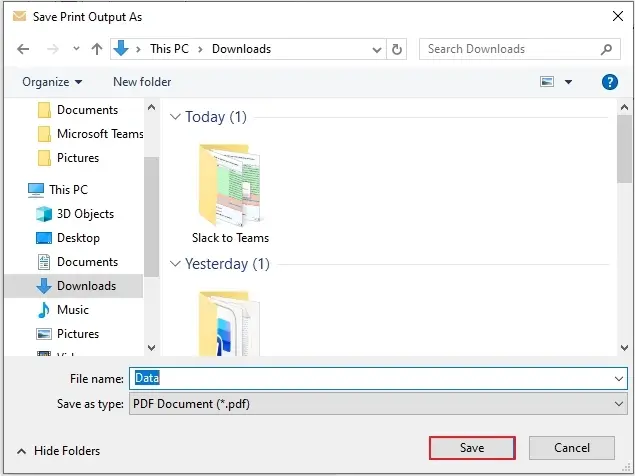Select This PC in address breadcrumb
This screenshot has width=635, height=476.
tap(169, 49)
